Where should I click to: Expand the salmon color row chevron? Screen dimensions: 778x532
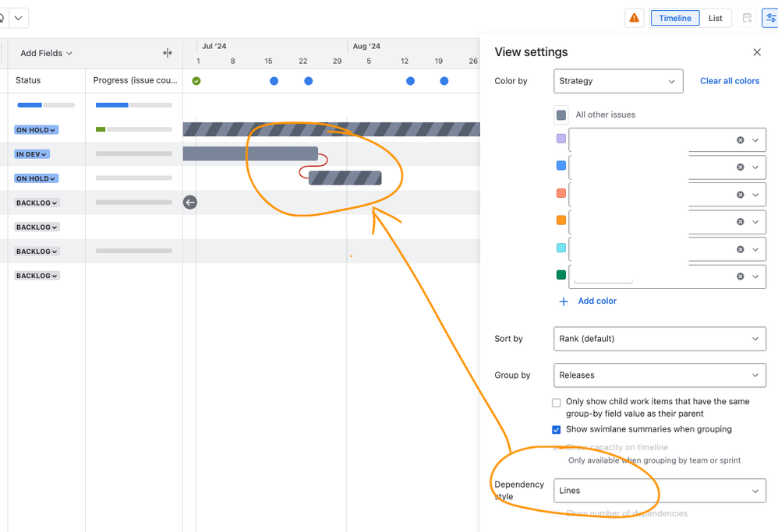point(755,195)
